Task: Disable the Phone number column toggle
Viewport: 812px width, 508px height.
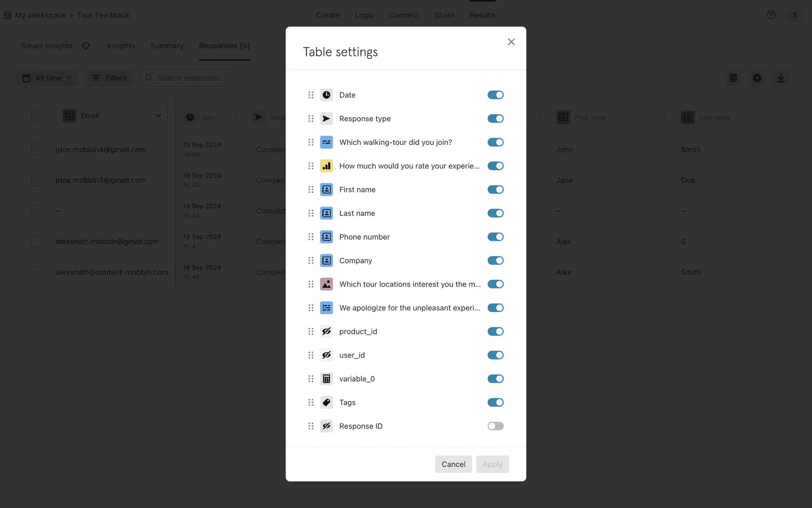Action: pos(495,237)
